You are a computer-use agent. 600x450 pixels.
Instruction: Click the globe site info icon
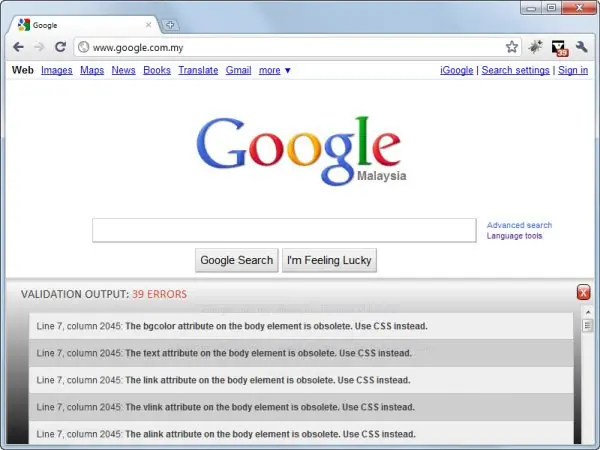pos(83,47)
